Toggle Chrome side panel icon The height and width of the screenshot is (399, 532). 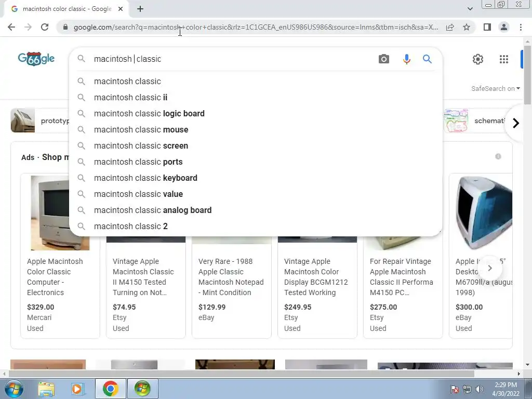(487, 27)
